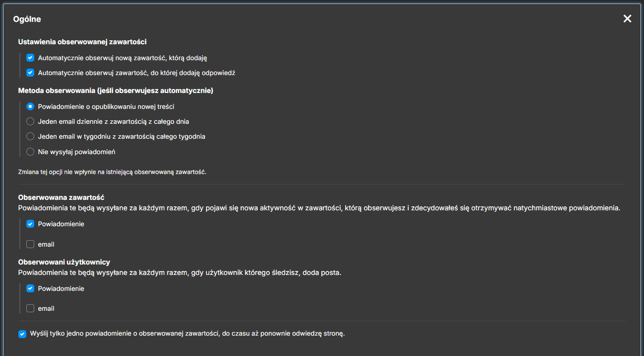The height and width of the screenshot is (356, 644).
Task: Toggle Powiadomienie checkbox under Obserwowani użytkownicy
Action: click(30, 288)
